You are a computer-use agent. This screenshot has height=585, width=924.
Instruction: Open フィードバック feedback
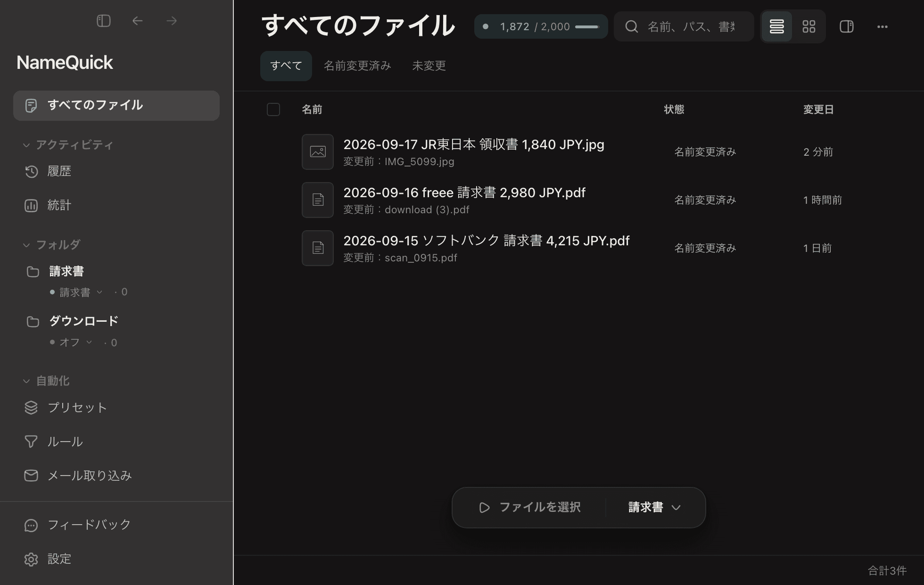(x=78, y=525)
